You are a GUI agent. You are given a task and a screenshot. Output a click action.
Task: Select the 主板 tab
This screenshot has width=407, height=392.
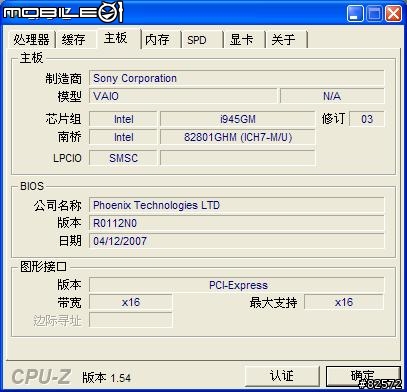click(118, 39)
